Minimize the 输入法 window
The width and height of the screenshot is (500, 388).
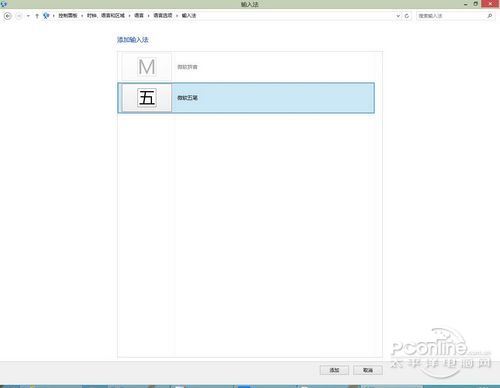[465, 4]
